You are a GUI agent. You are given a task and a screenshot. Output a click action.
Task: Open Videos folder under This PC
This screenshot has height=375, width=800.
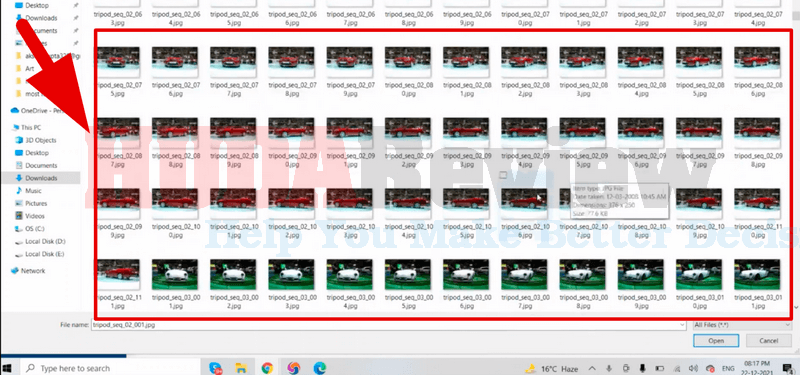(x=35, y=216)
